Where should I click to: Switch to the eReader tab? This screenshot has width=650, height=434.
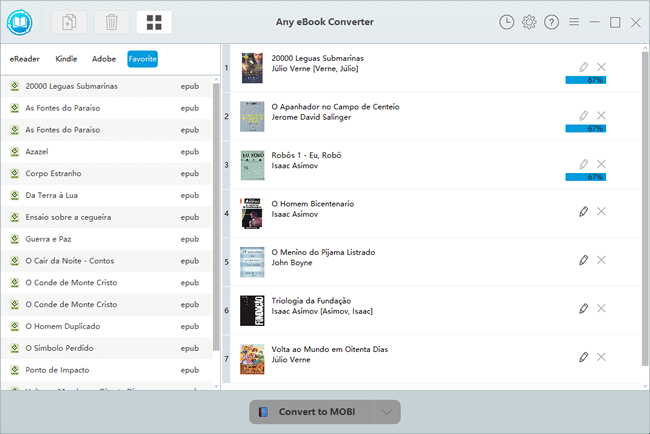[x=26, y=59]
